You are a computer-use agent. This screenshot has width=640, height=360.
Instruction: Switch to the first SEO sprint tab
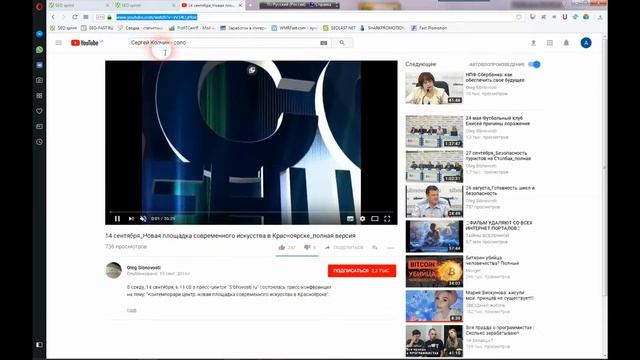pos(79,5)
